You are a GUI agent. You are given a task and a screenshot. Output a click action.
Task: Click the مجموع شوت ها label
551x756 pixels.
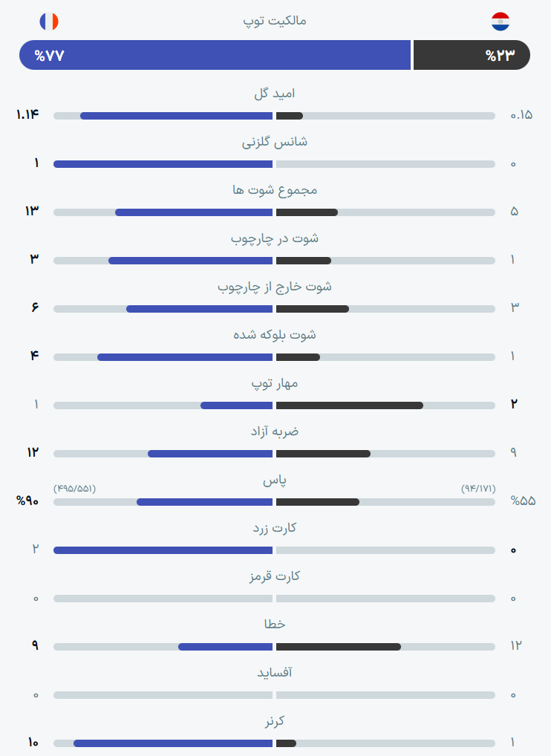click(274, 190)
